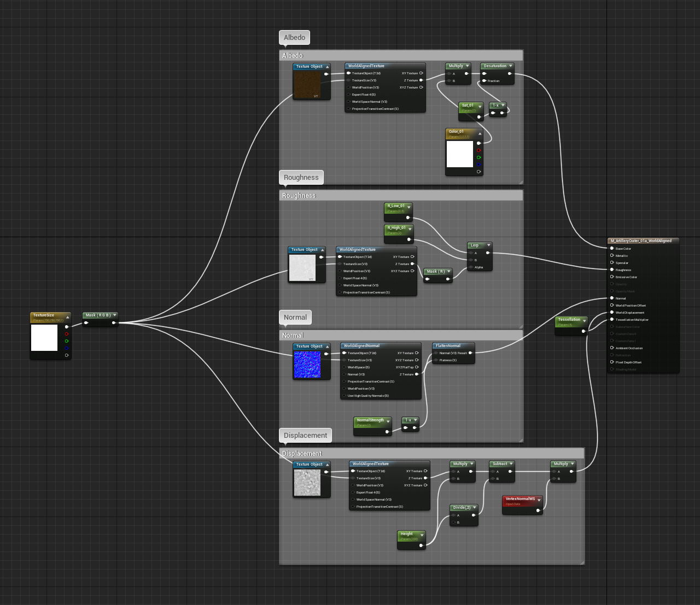Select the FlattenNormal node title
Screen dimensions: 700x605
[x=448, y=345]
